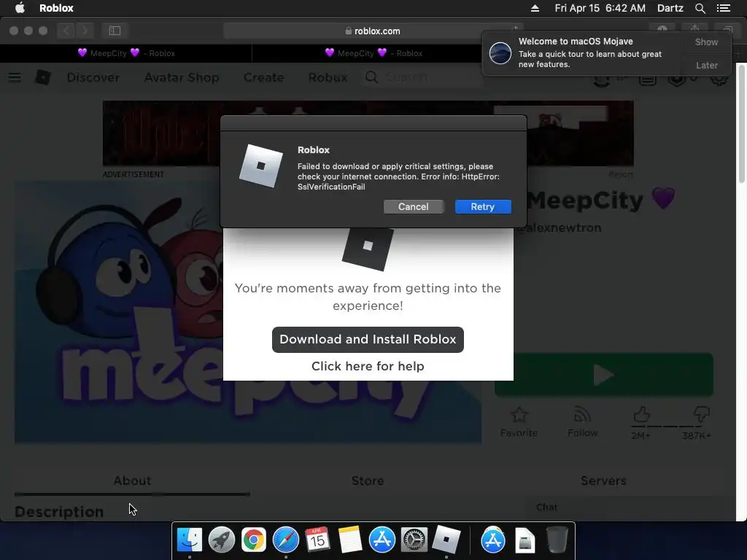
Task: Open Google Chrome from the Dock
Action: [x=253, y=540]
